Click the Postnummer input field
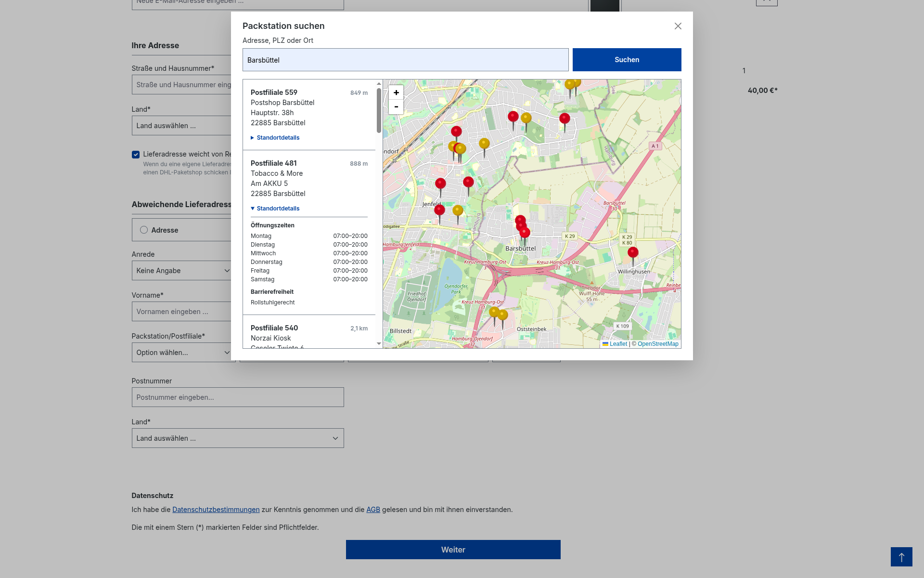Image resolution: width=924 pixels, height=578 pixels. pos(238,397)
